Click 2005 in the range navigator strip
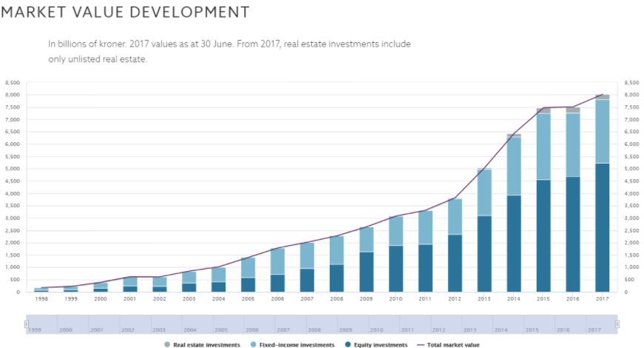 click(221, 330)
